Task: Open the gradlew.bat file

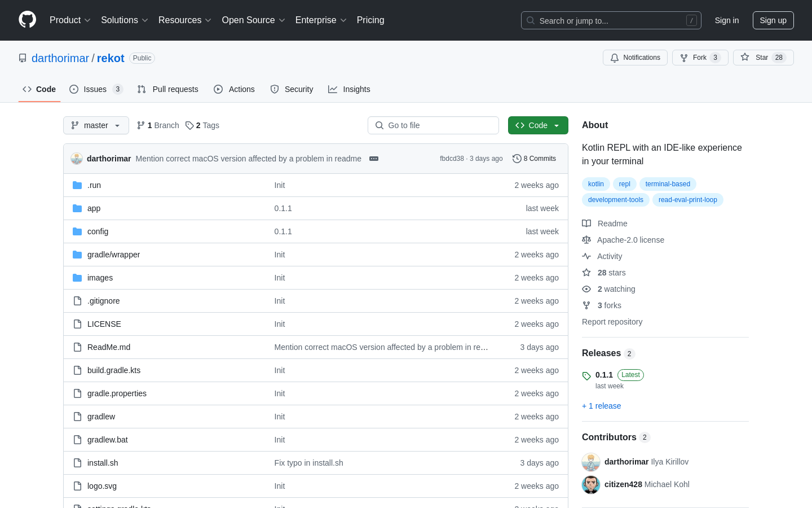Action: click(x=108, y=440)
